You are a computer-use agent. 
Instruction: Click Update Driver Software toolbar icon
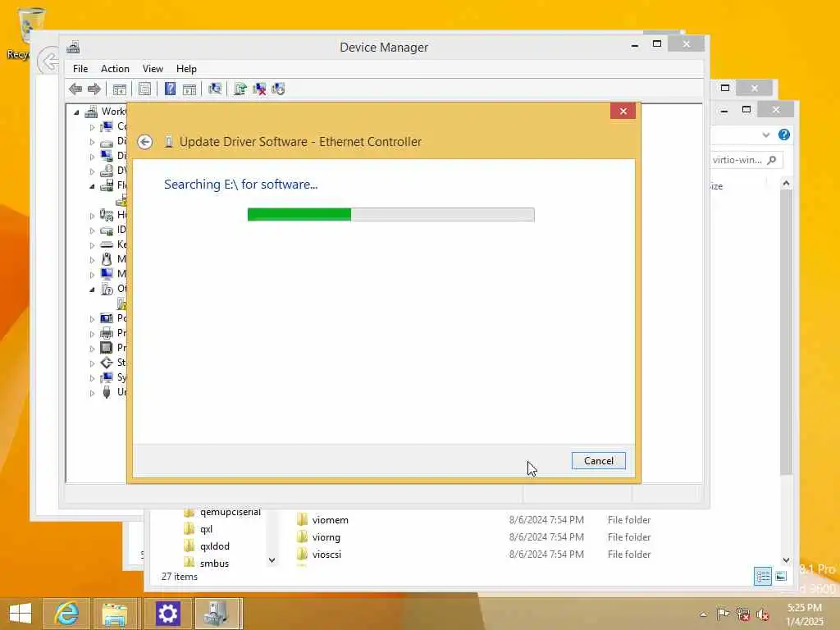pyautogui.click(x=240, y=89)
